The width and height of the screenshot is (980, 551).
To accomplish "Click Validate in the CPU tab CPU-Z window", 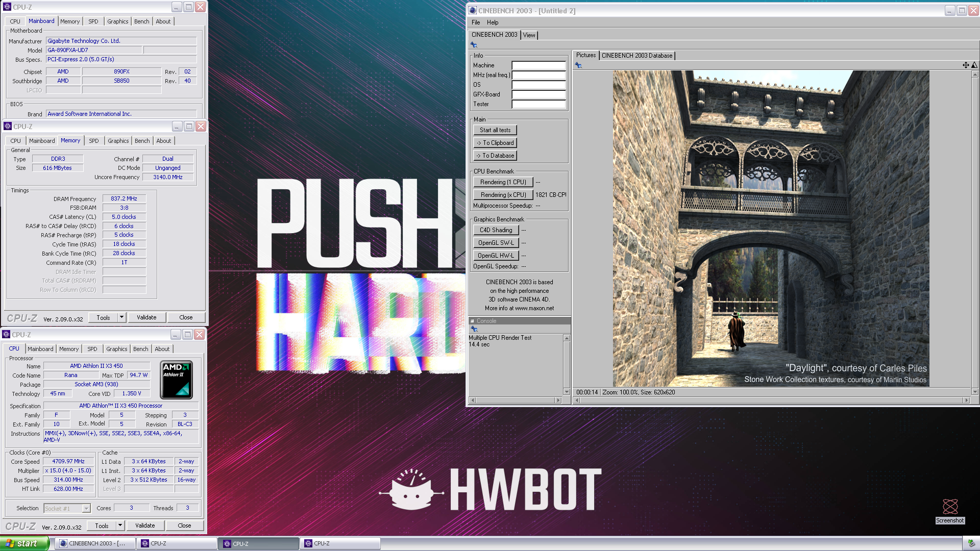I will pyautogui.click(x=145, y=525).
